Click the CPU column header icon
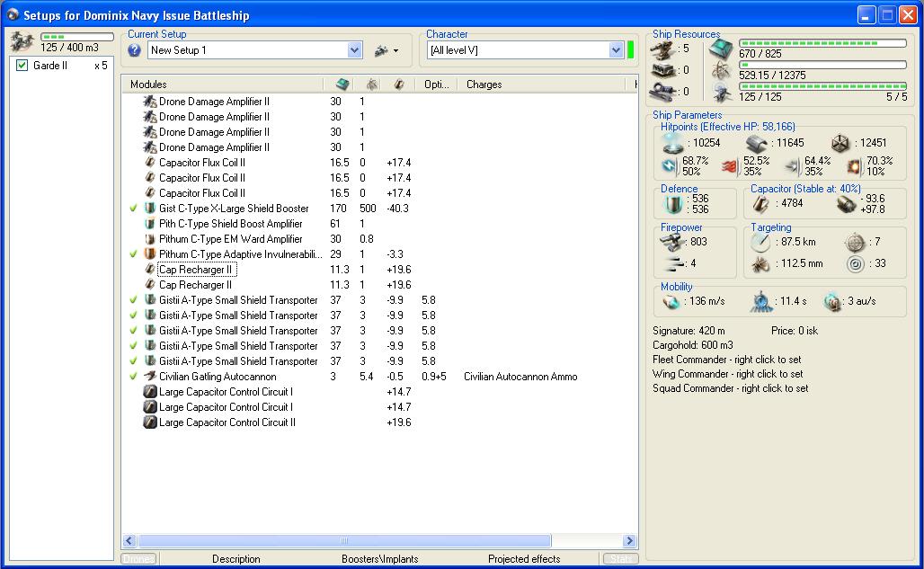This screenshot has width=924, height=569. coord(342,84)
